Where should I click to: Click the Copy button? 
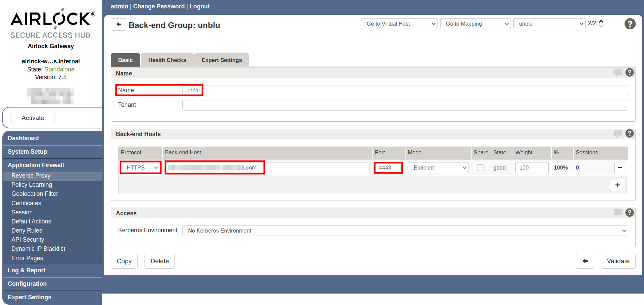coord(124,261)
